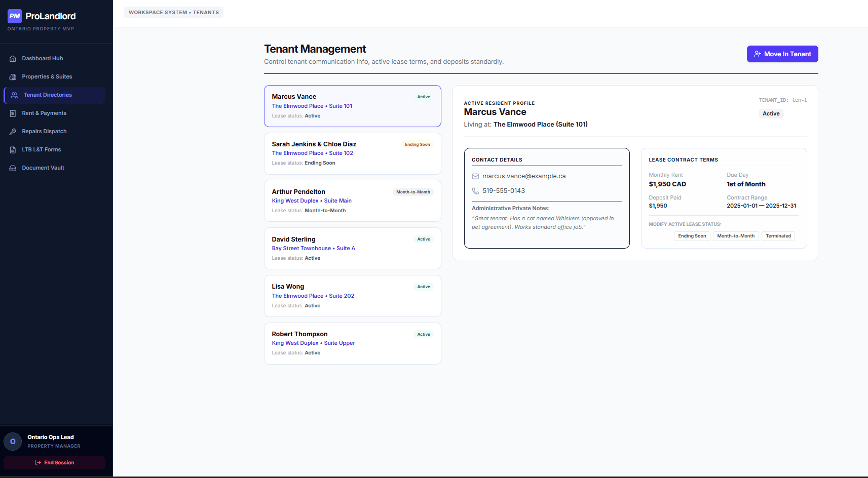This screenshot has width=868, height=478.
Task: Click the $1,950 CAD monthly rent value
Action: (x=667, y=184)
